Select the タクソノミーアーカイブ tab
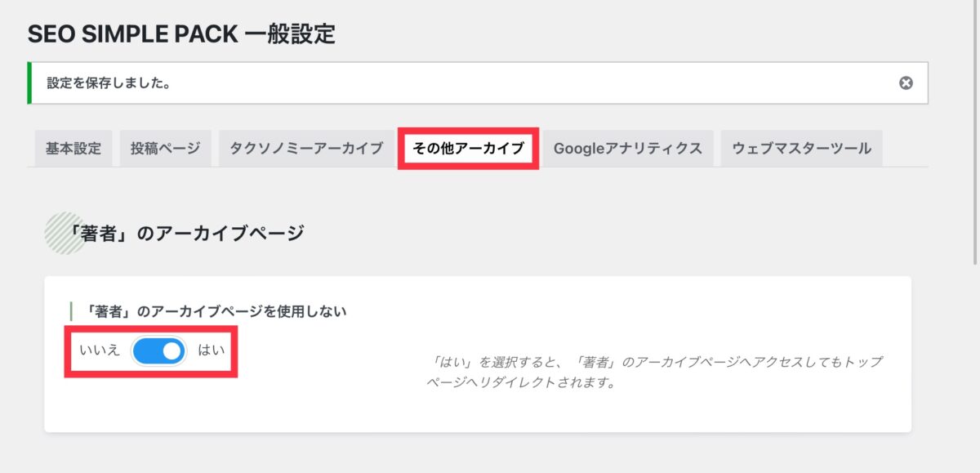 [306, 149]
